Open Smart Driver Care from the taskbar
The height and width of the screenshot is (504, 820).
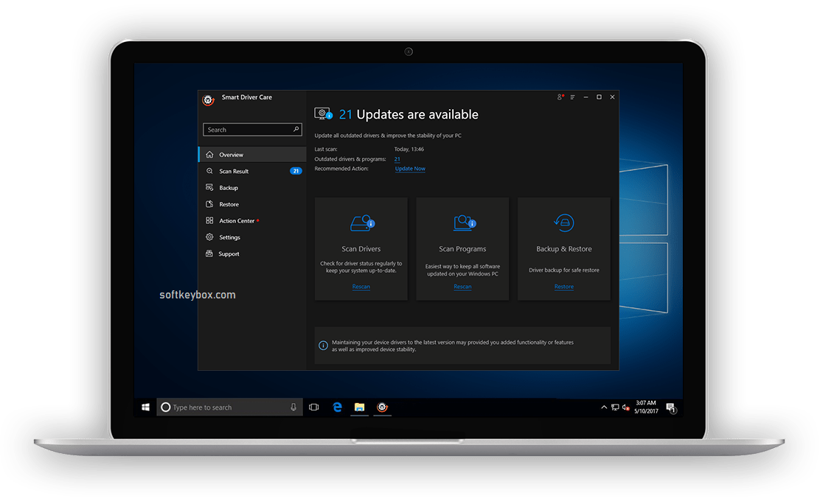pyautogui.click(x=382, y=406)
